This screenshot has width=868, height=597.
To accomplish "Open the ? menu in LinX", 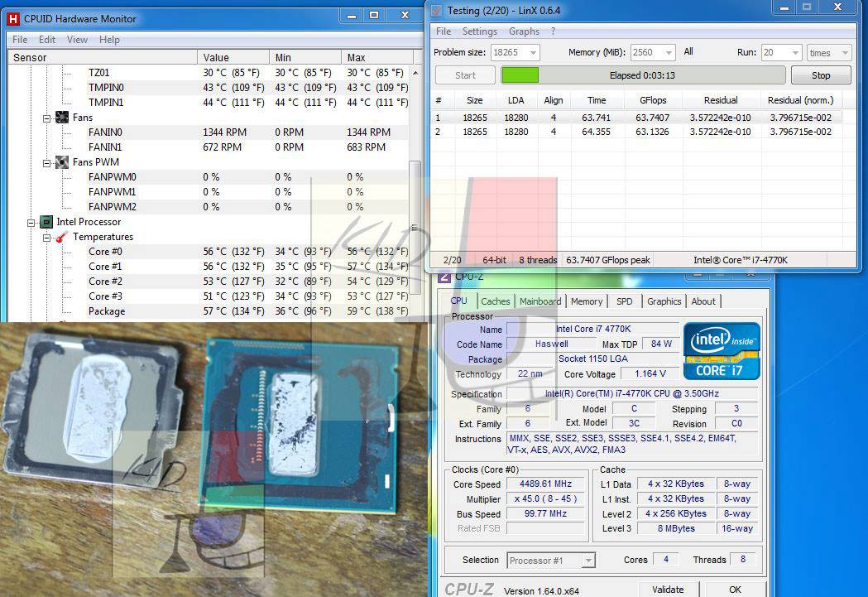I will [553, 31].
